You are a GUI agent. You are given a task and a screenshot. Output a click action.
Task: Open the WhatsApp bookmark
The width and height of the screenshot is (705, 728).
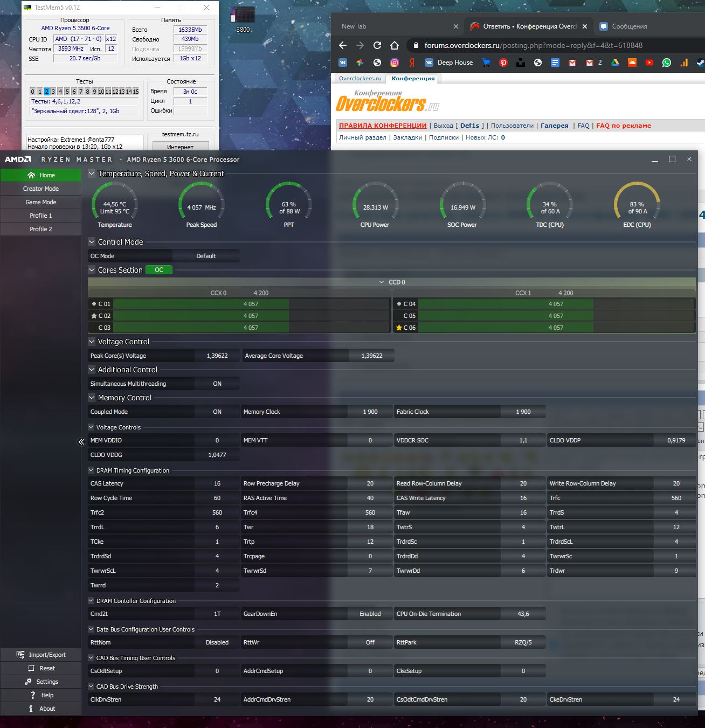[667, 63]
